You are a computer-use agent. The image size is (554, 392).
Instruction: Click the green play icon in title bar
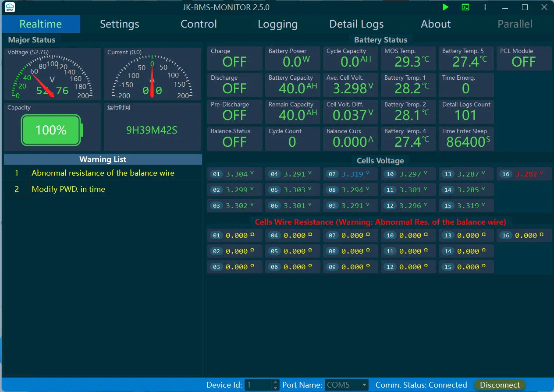[x=445, y=7]
